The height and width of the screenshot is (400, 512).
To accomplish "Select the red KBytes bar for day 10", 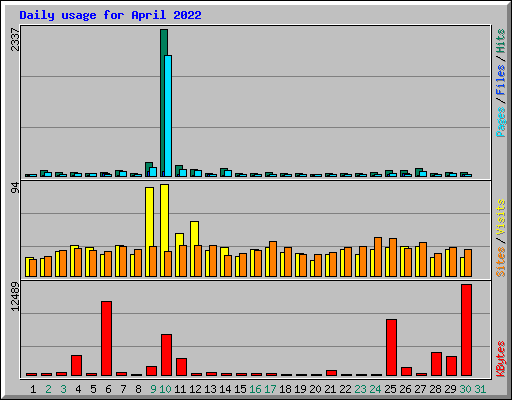I will pos(167,355).
